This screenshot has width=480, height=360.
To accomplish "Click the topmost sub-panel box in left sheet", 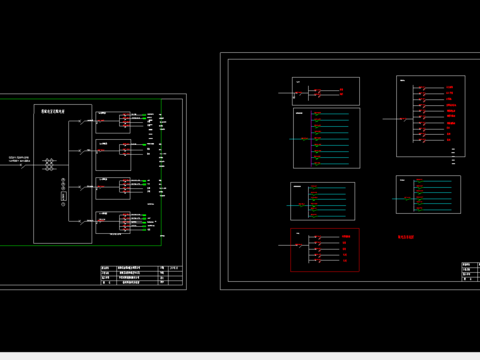I will click(x=113, y=122).
